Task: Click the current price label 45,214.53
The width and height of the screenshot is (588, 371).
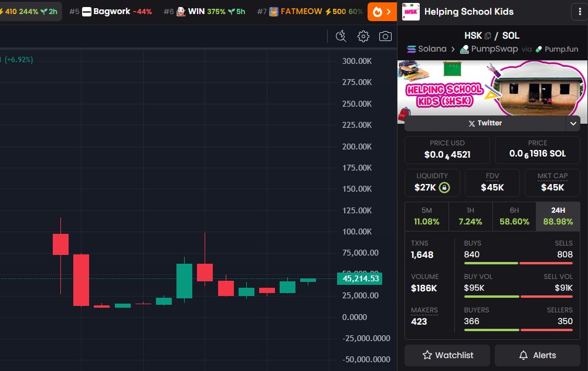Action: click(x=359, y=279)
